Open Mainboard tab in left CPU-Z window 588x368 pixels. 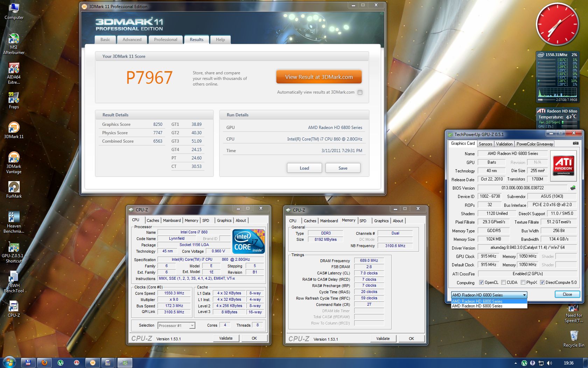[x=172, y=220]
